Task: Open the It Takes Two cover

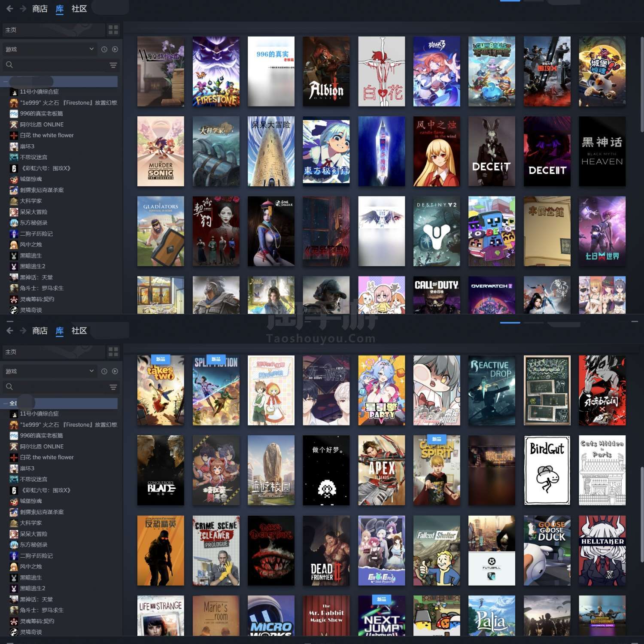Action: pyautogui.click(x=161, y=390)
